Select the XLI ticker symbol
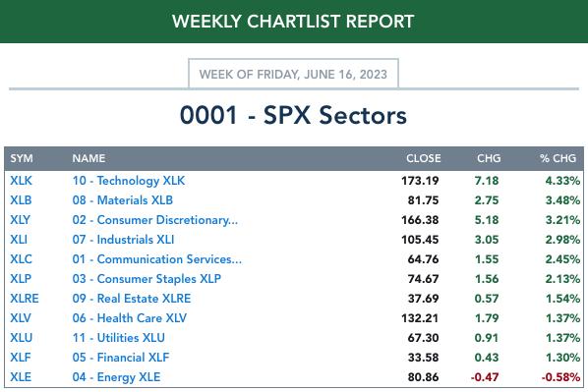The image size is (588, 392). pos(19,240)
